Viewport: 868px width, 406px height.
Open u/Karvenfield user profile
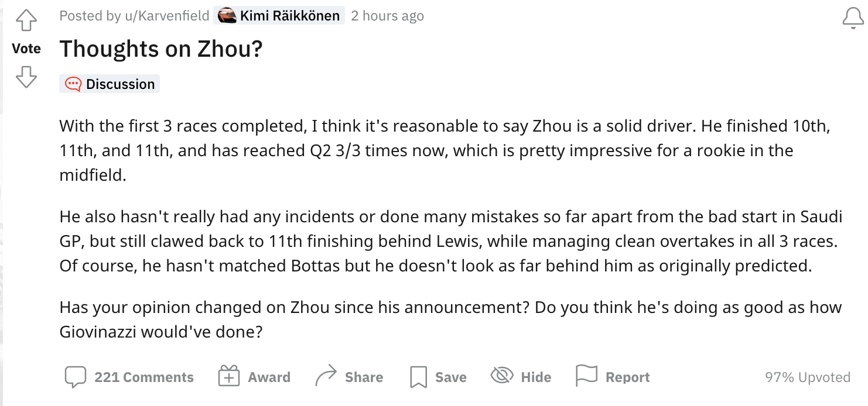pos(167,16)
